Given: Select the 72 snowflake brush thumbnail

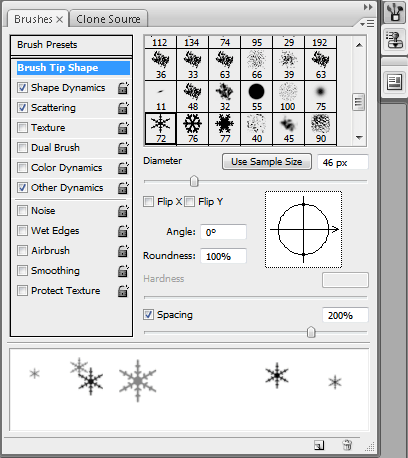Looking at the screenshot, I should [x=161, y=129].
